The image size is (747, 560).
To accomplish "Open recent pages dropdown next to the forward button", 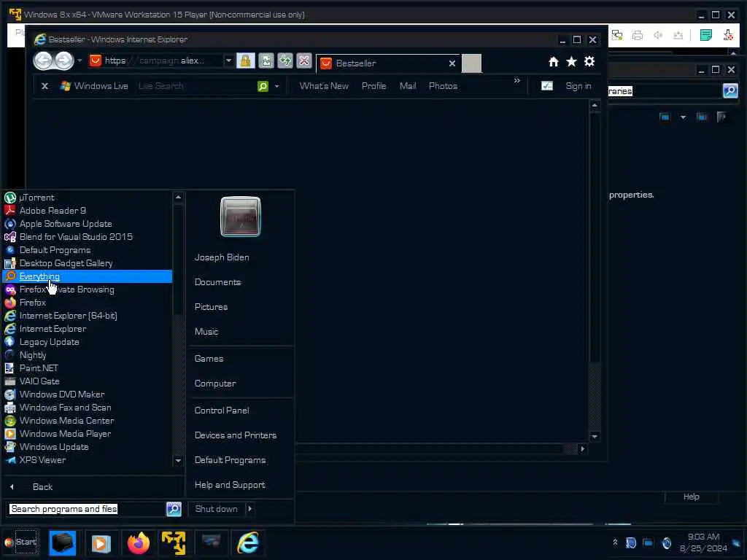I will (80, 61).
